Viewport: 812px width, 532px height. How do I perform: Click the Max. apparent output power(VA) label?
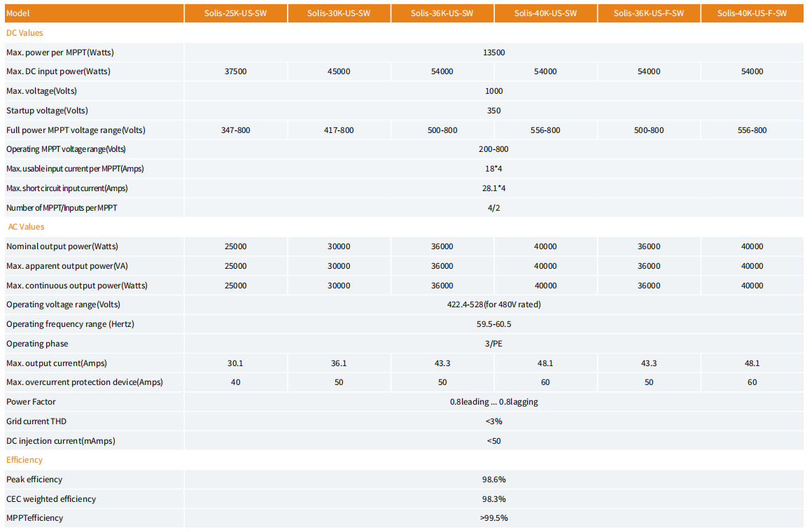tap(66, 266)
